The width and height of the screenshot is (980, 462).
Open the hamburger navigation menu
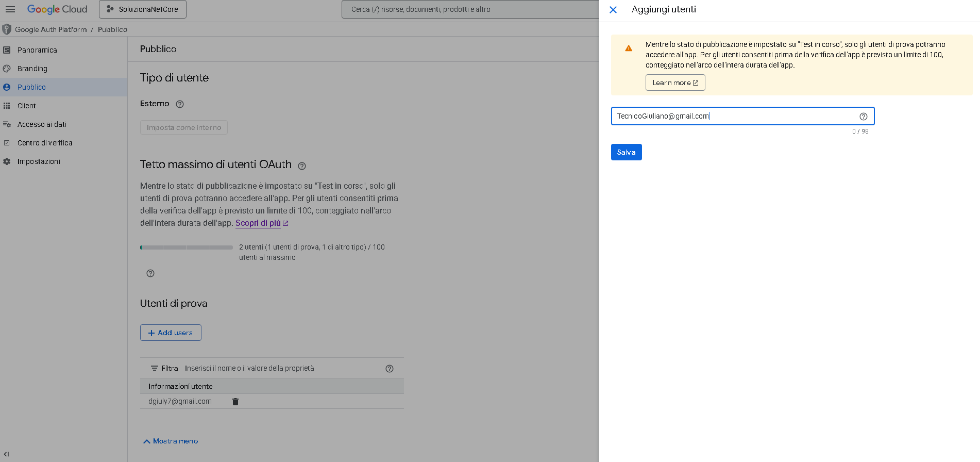tap(10, 9)
